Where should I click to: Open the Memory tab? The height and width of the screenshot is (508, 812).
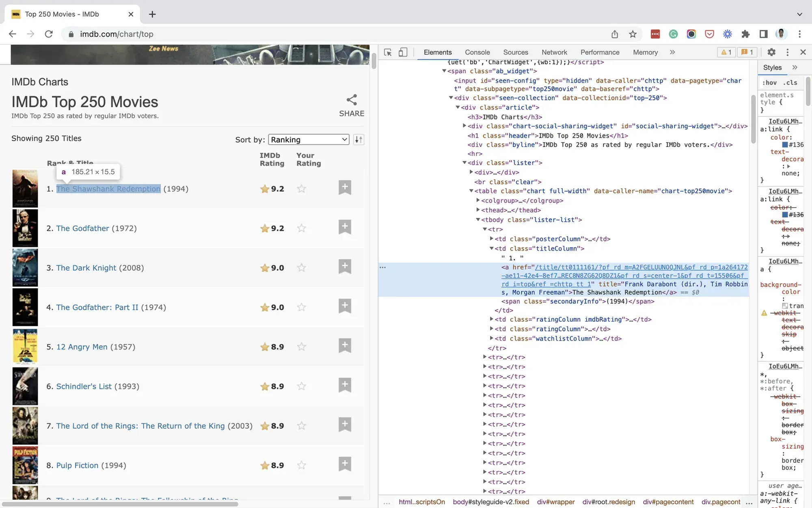point(645,52)
